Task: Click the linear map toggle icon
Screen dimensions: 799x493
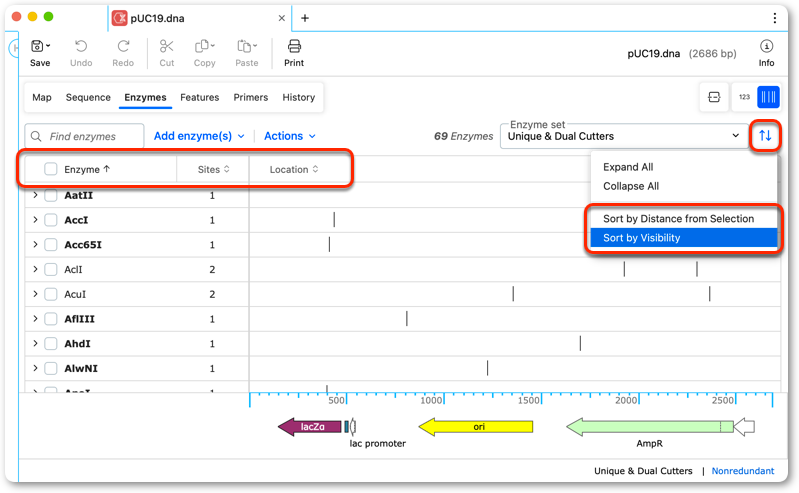Action: point(714,97)
